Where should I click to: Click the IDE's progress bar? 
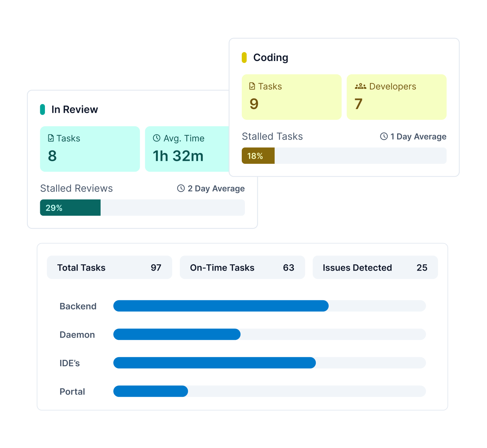(x=215, y=363)
